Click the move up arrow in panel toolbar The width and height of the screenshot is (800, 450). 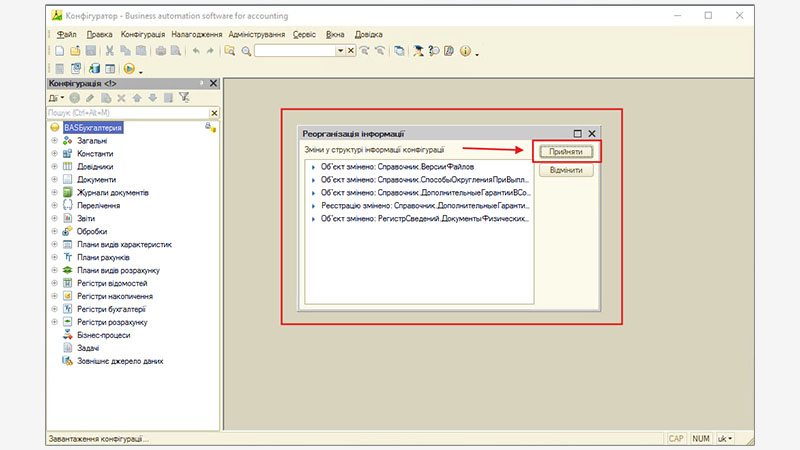coord(137,98)
